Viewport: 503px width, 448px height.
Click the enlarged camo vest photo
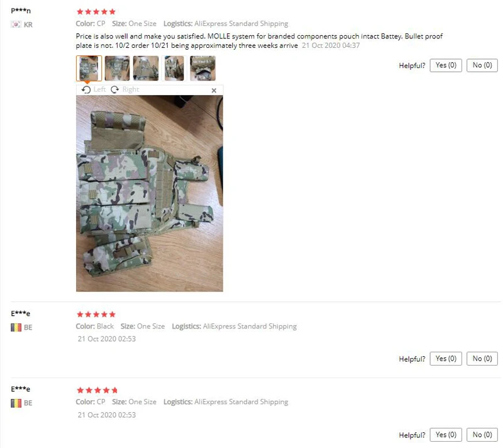150,194
